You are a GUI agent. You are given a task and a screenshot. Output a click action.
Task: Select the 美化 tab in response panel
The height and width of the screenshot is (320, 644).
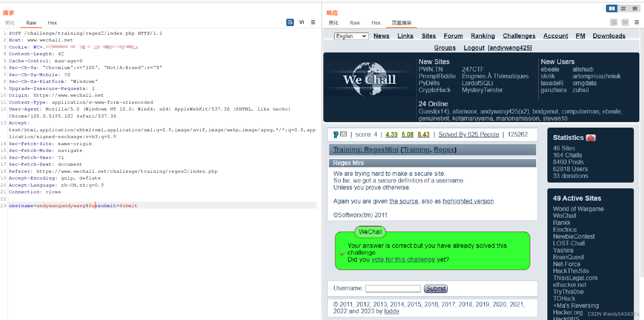(334, 23)
